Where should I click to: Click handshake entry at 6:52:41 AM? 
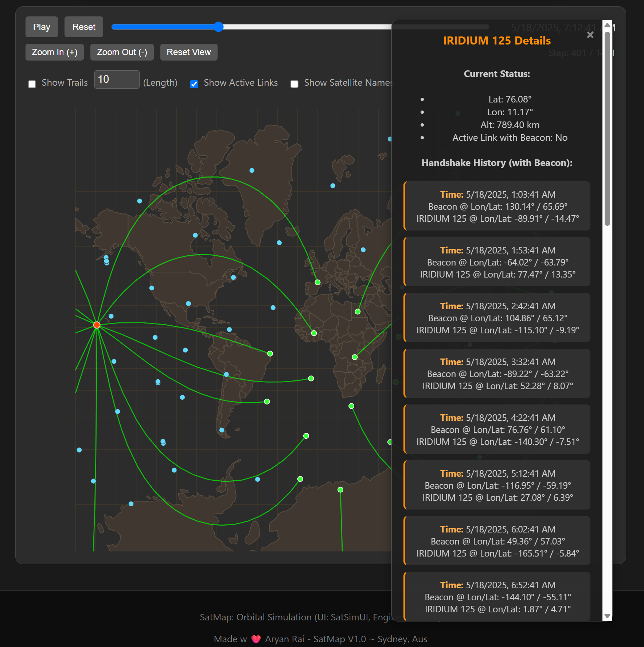pos(497,597)
